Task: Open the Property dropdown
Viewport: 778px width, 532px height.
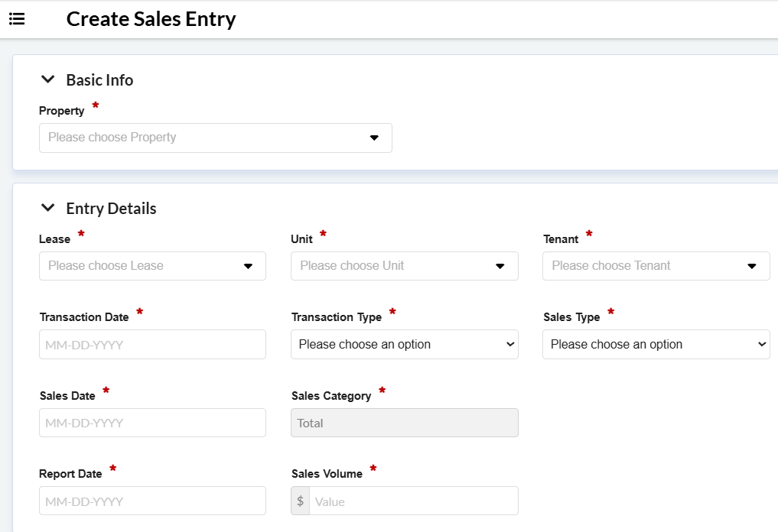Action: (215, 138)
